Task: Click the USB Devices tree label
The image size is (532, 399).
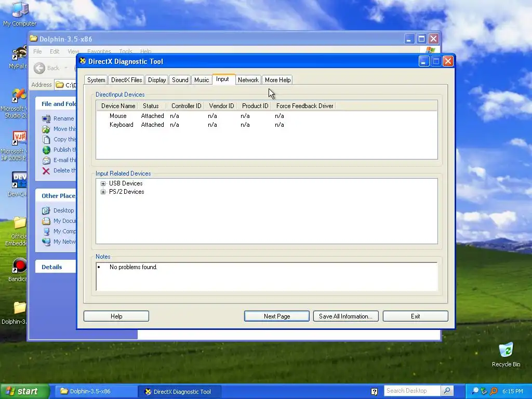Action: click(126, 183)
